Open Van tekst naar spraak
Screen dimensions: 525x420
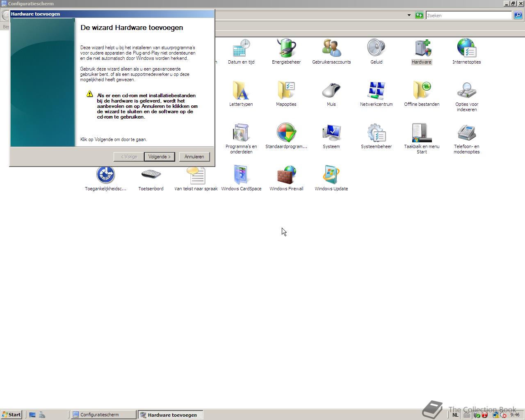[196, 178]
